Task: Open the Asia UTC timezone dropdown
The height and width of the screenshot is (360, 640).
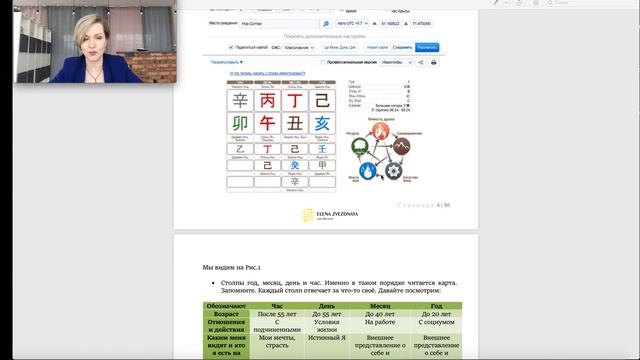Action: coord(352,24)
